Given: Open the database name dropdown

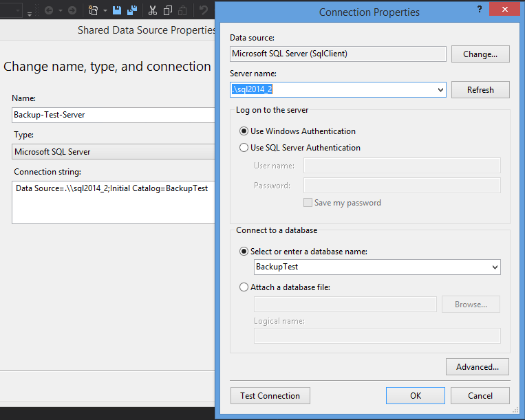Looking at the screenshot, I should click(x=495, y=267).
